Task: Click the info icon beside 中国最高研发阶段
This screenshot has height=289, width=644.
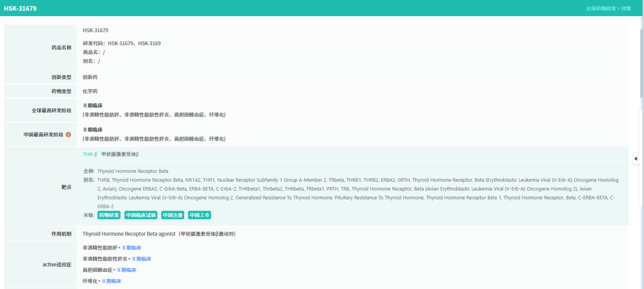Action: coord(69,135)
